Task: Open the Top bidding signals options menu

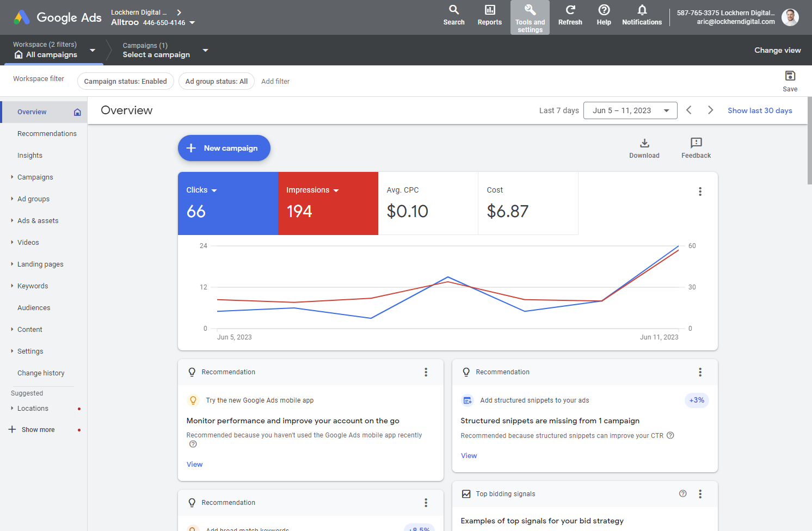Action: pos(700,494)
